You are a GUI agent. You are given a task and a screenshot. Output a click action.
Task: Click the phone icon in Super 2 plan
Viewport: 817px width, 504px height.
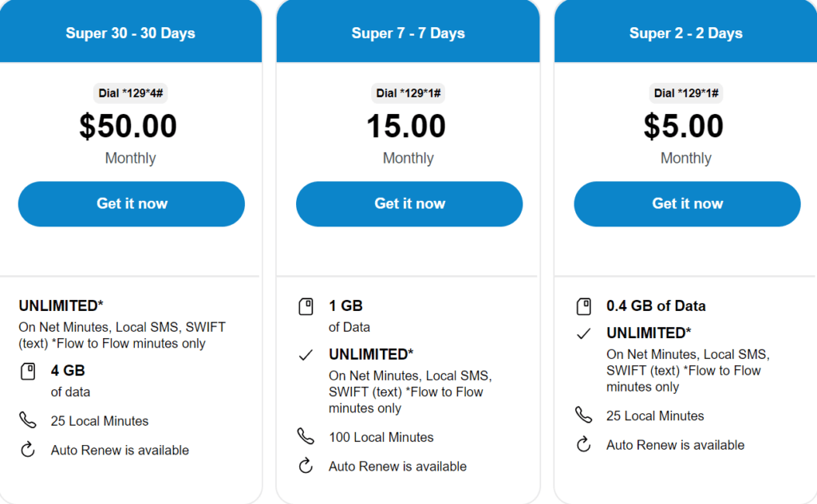pyautogui.click(x=583, y=415)
